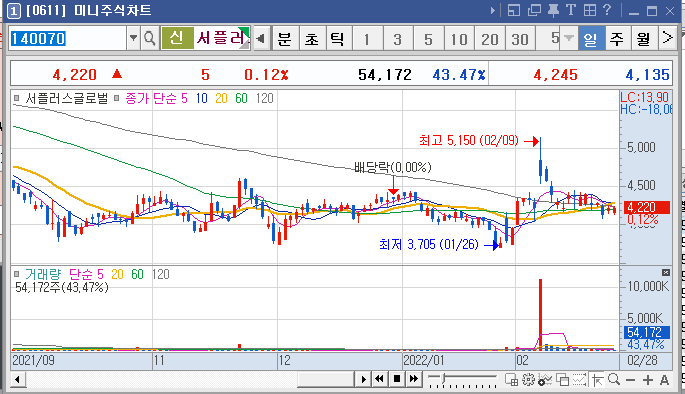
Task: Click the 10-day moving average label in price legend
Action: [x=201, y=98]
